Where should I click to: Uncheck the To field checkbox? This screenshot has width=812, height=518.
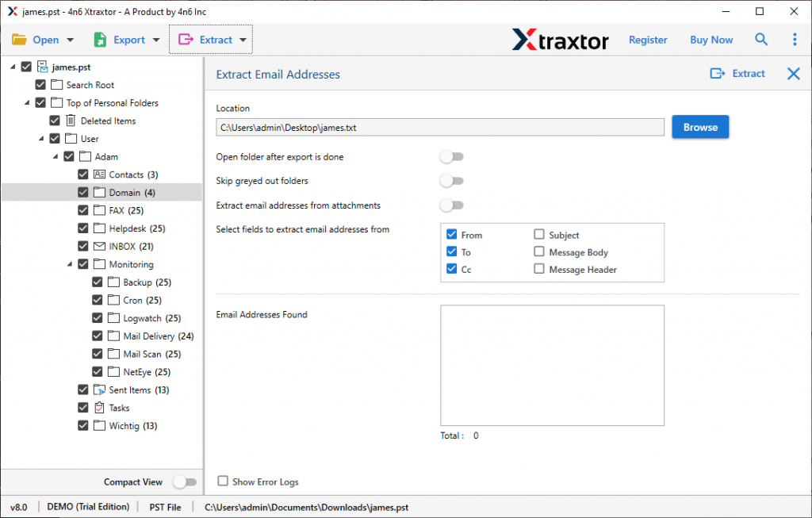point(451,251)
